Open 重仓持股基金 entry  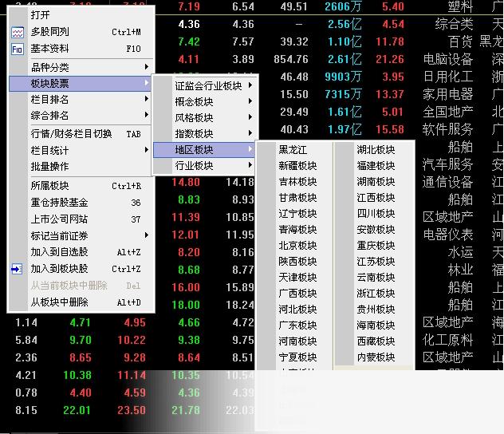click(x=82, y=203)
